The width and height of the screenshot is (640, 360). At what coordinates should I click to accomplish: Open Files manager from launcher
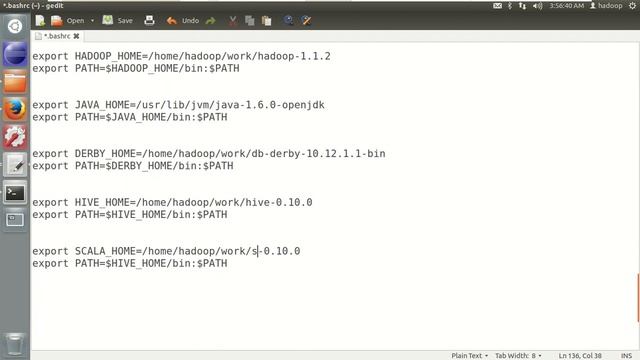pyautogui.click(x=15, y=82)
